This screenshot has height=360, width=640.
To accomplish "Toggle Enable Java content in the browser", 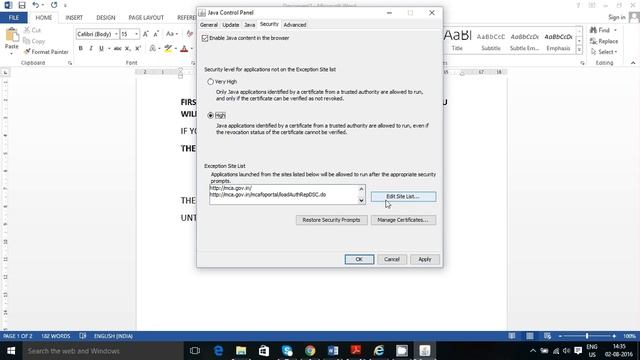I will coord(205,38).
